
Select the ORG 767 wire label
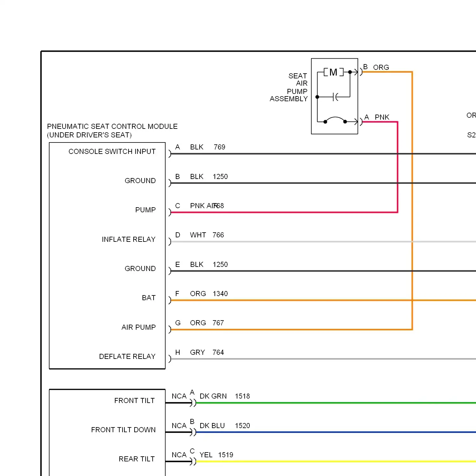click(x=207, y=323)
